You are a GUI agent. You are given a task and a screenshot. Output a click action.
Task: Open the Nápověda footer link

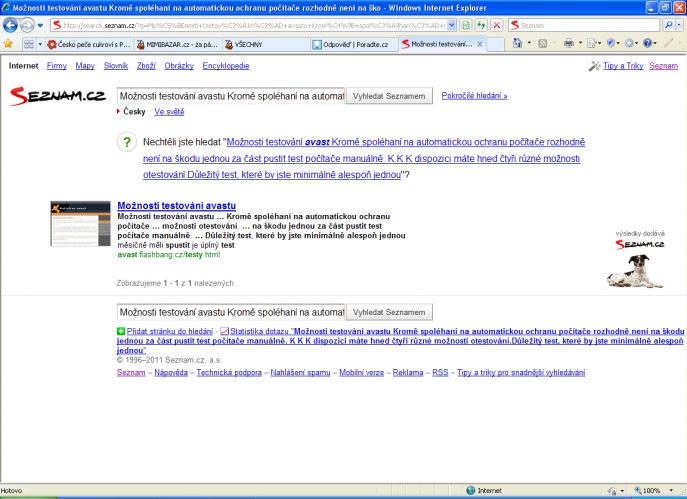click(171, 372)
